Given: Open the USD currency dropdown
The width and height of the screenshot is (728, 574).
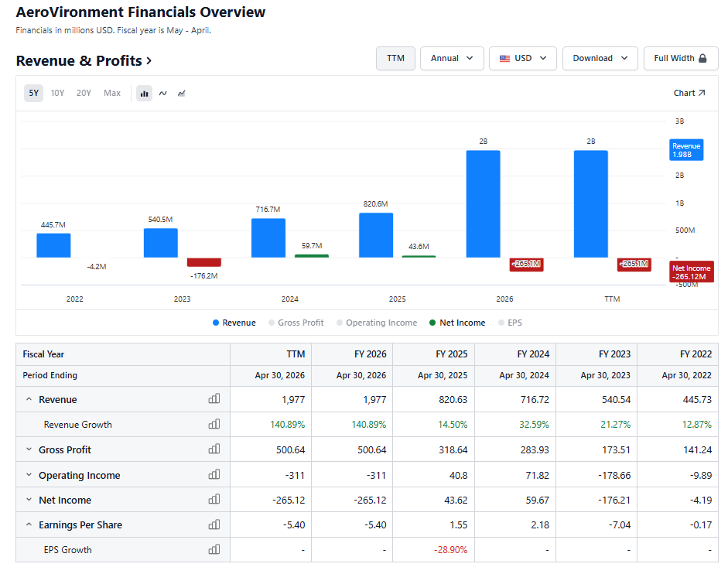Looking at the screenshot, I should coord(523,59).
